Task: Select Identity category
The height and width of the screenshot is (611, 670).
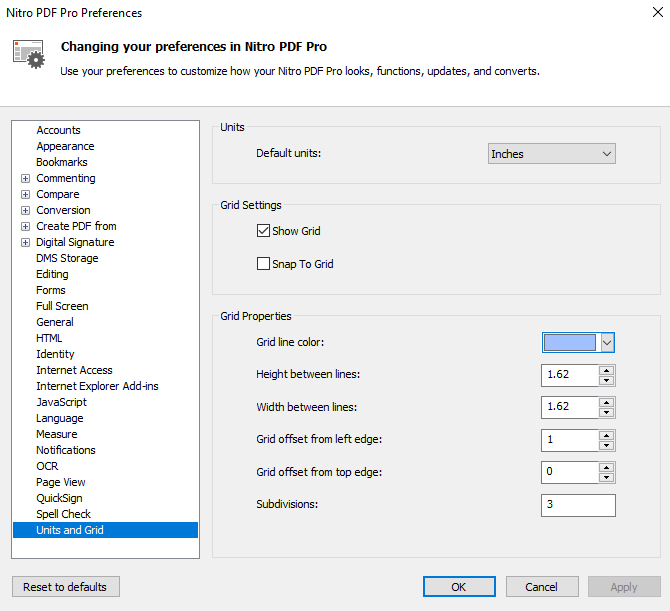Action: tap(55, 354)
